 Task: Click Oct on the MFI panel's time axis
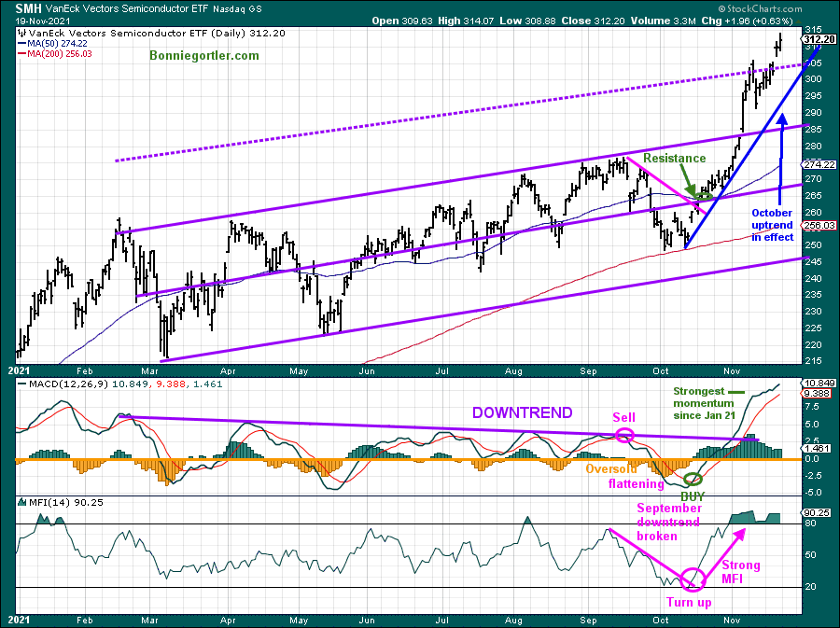coord(661,620)
